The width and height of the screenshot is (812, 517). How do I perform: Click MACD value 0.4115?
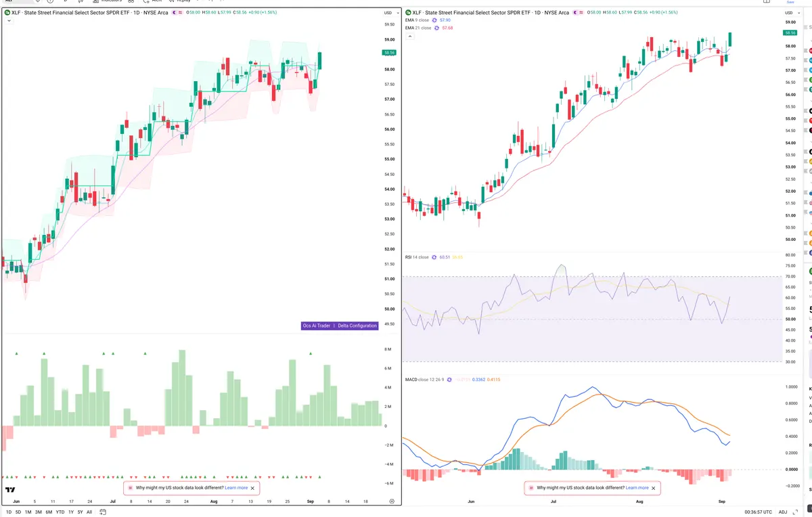(x=495, y=380)
